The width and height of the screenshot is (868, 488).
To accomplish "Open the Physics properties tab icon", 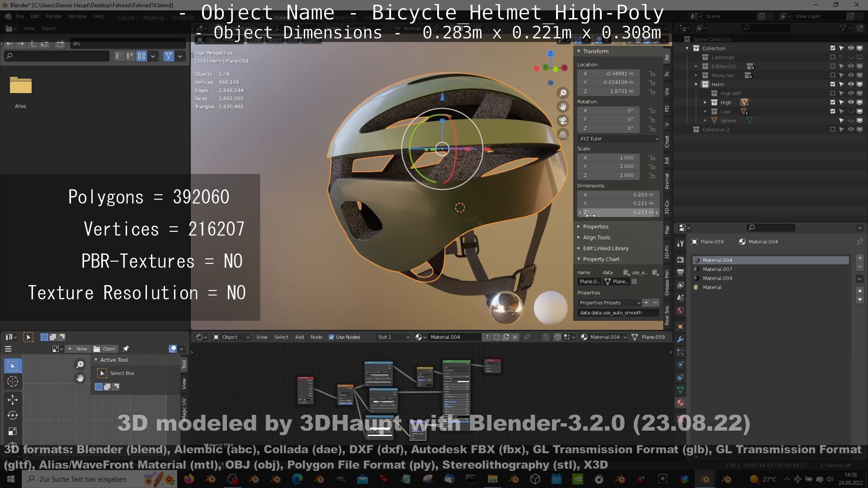I will click(680, 365).
